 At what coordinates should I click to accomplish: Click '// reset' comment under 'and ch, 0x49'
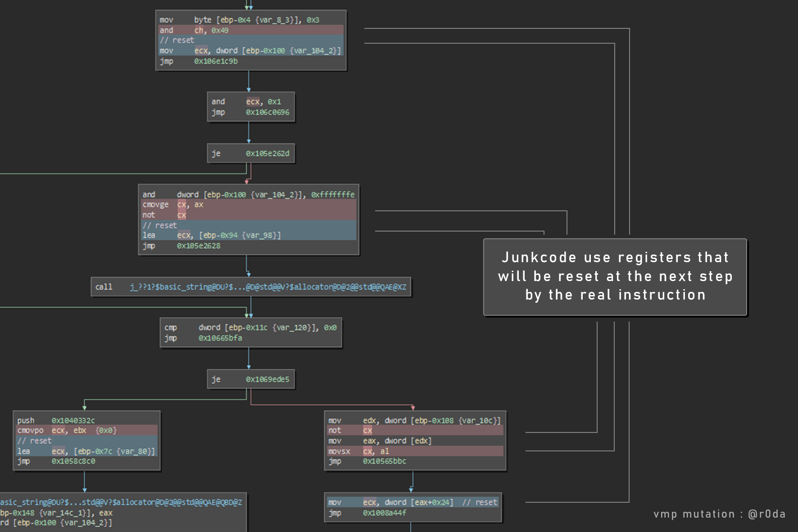(x=177, y=40)
